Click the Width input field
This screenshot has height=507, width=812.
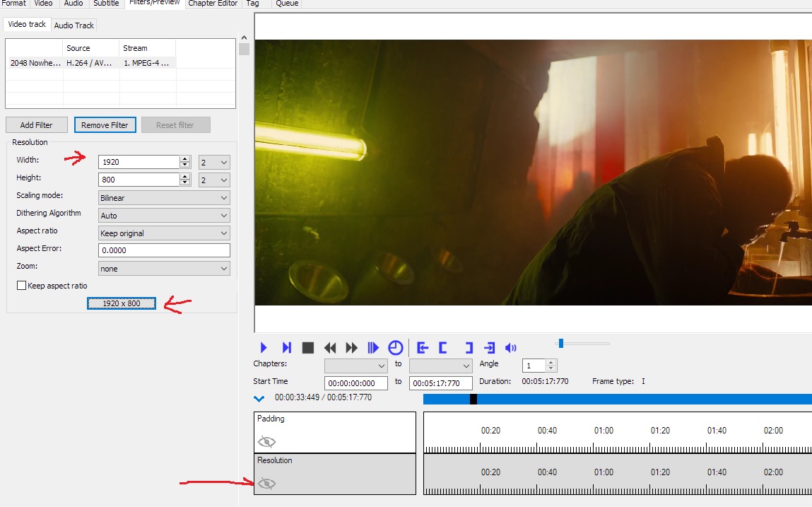point(139,162)
